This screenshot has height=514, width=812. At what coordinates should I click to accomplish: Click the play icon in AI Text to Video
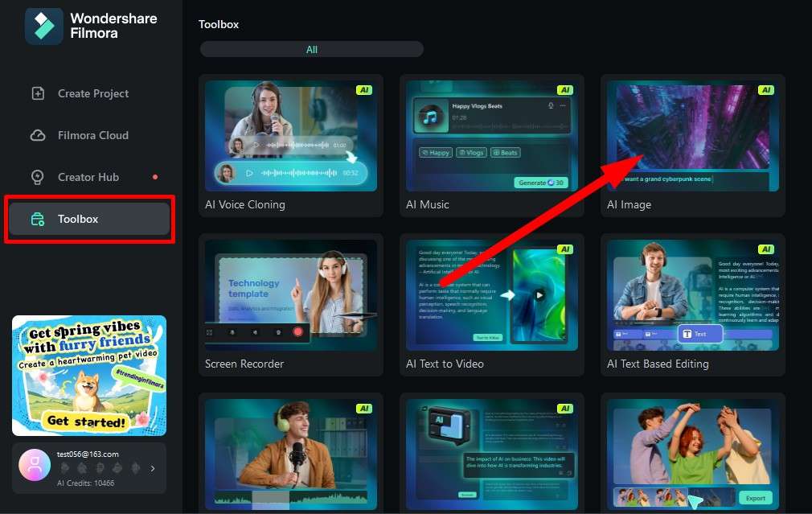pyautogui.click(x=539, y=295)
